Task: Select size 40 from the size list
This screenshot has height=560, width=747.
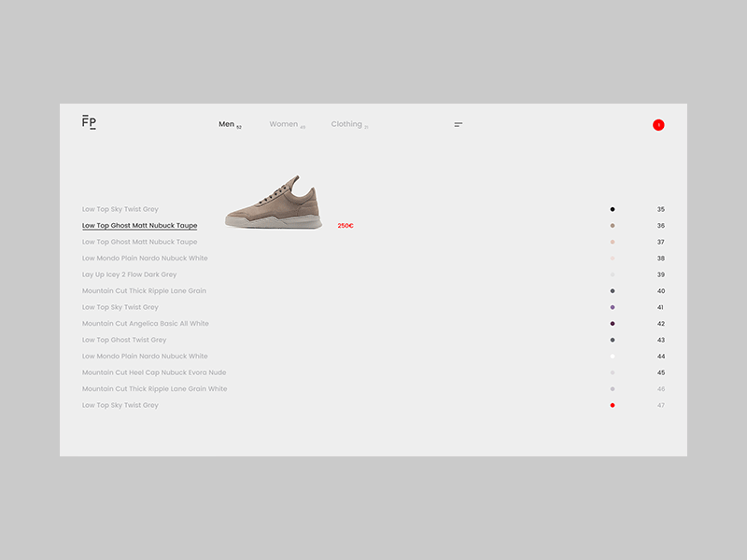Action: [660, 290]
